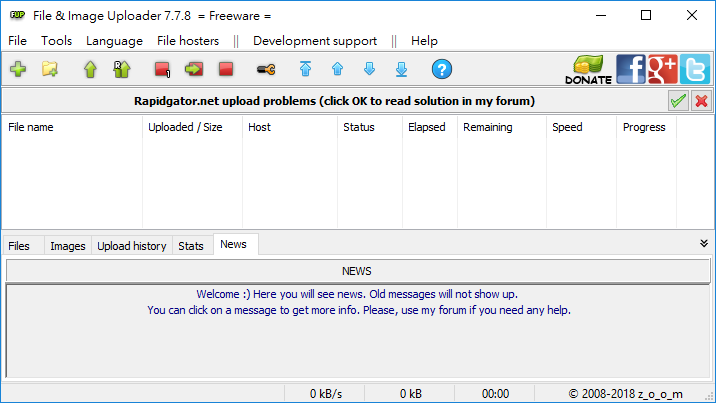Click the Donate money icon

589,69
